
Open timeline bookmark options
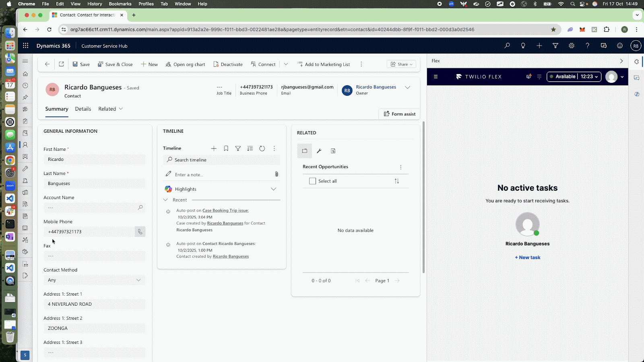pos(226,148)
